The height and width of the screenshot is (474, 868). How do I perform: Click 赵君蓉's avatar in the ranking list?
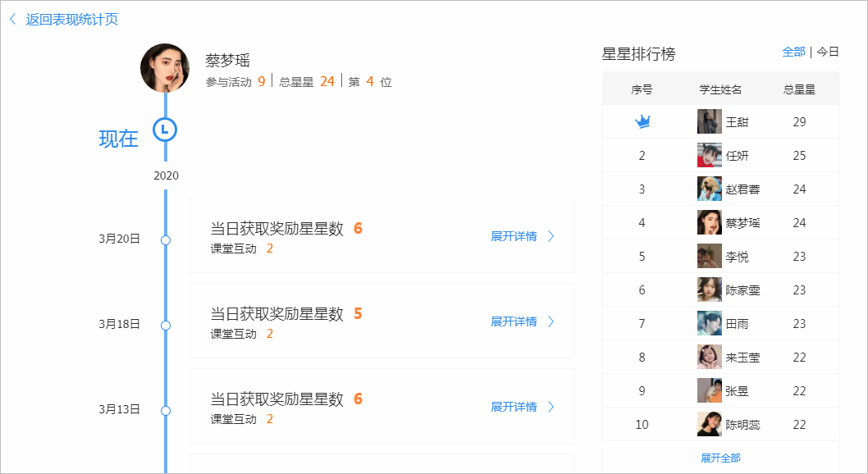pos(710,189)
